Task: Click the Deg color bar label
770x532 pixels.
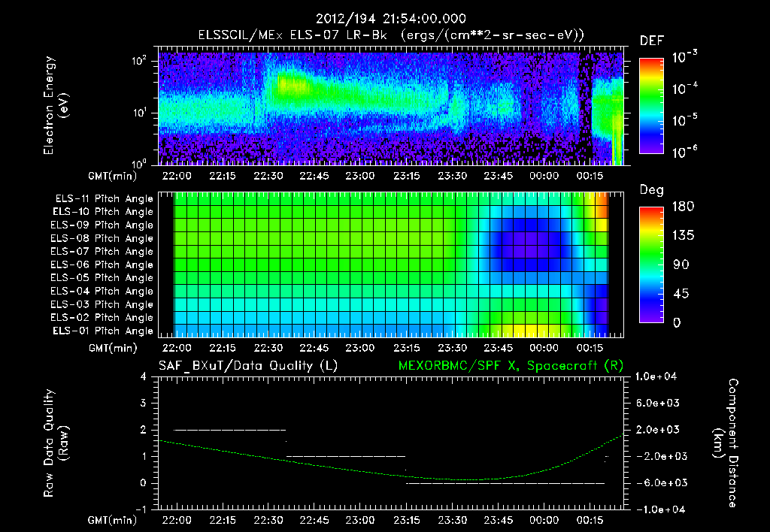Action: point(652,190)
